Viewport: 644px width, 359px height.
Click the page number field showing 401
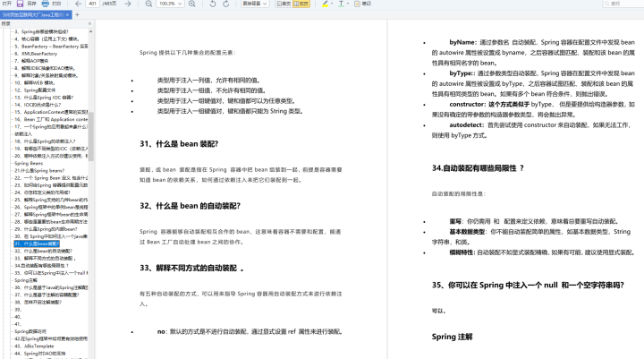click(92, 4)
